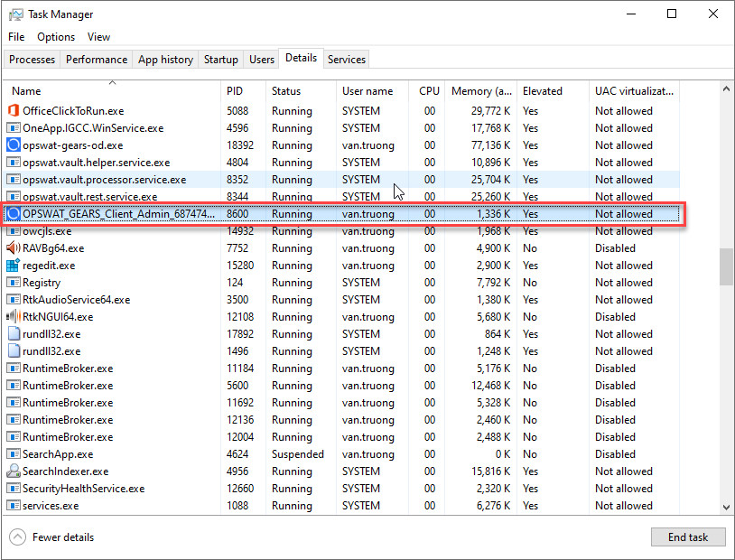Select the SearchApp.exe process name
Viewport: 735px width, 560px height.
pyautogui.click(x=58, y=454)
